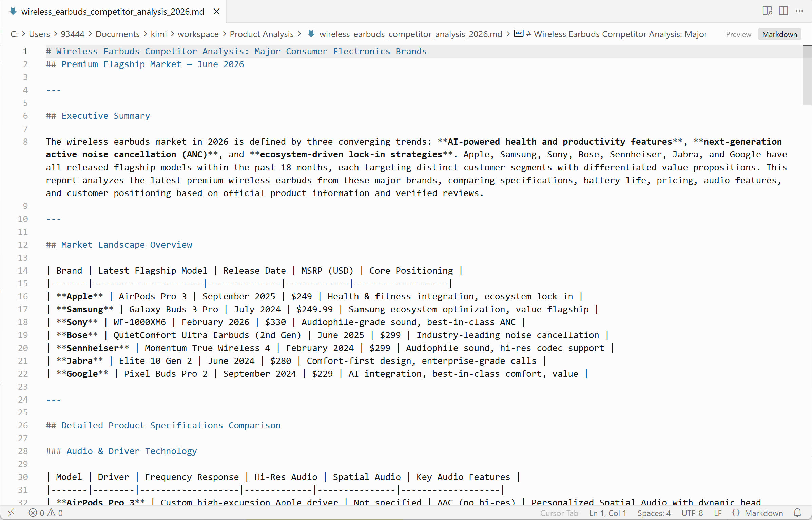812x520 pixels.
Task: Expand the Product Analysis breadcrumb
Action: [262, 34]
